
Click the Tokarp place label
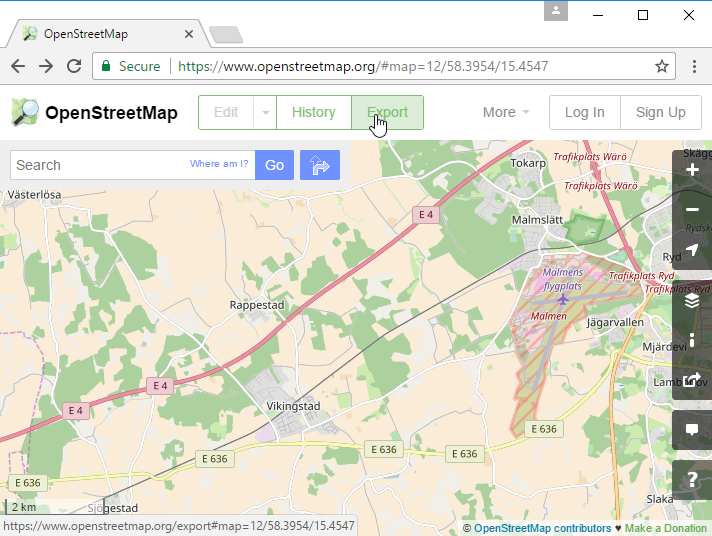[528, 163]
